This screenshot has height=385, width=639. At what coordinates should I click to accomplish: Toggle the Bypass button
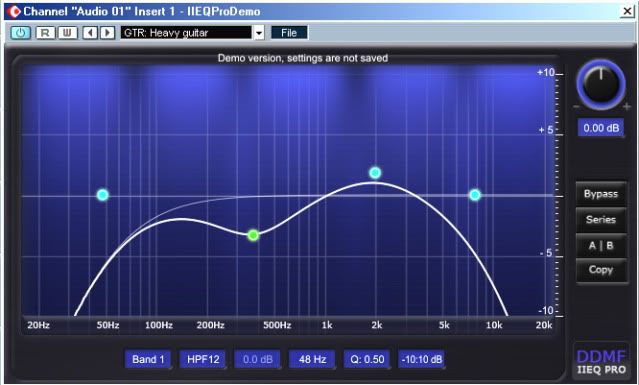point(601,194)
